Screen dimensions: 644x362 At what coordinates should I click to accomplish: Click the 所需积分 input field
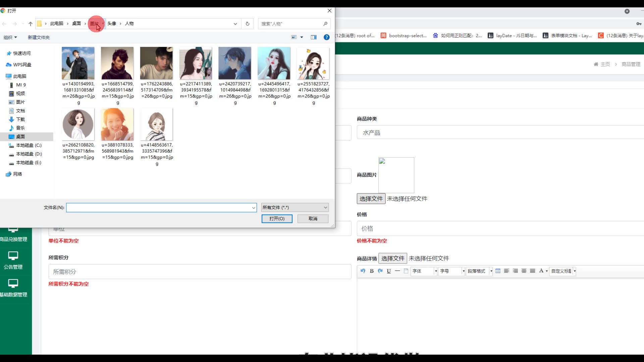click(200, 272)
